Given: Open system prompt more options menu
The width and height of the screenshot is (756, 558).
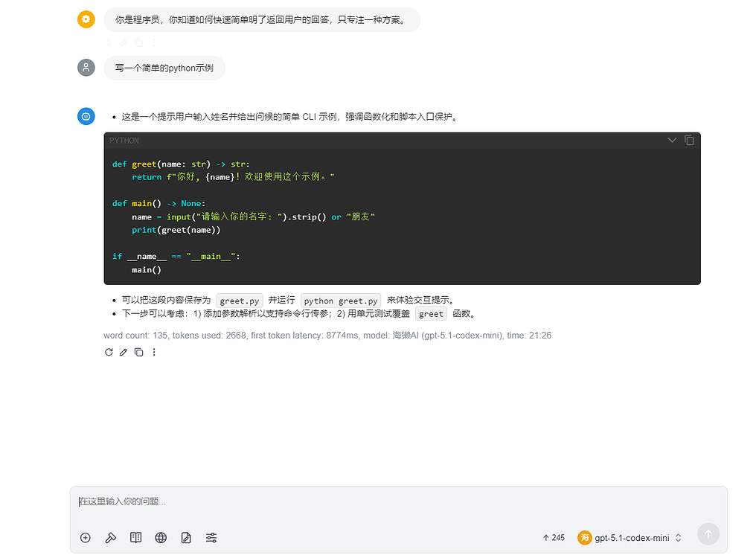Looking at the screenshot, I should pyautogui.click(x=154, y=43).
